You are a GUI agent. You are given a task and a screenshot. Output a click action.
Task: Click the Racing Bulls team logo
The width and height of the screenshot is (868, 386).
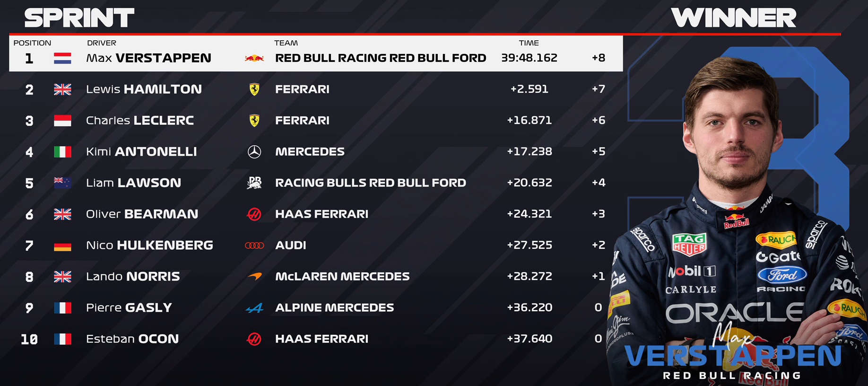254,183
